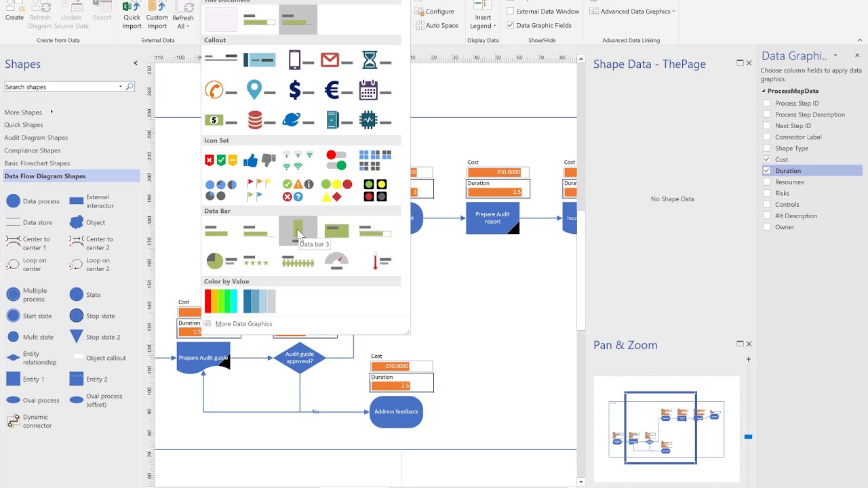
Task: Click the Configure button in ribbon
Action: (x=434, y=12)
